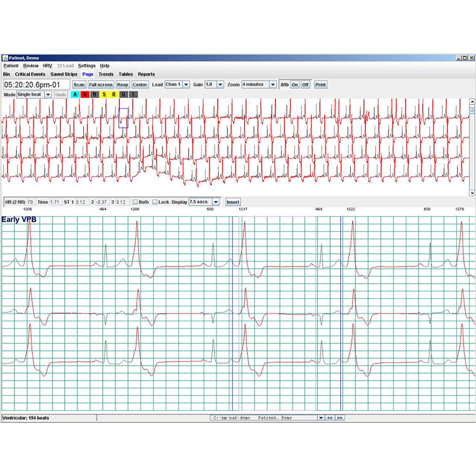This screenshot has height=476, width=476.
Task: Click the vertical scrollbar of ECG overview
Action: point(472,146)
